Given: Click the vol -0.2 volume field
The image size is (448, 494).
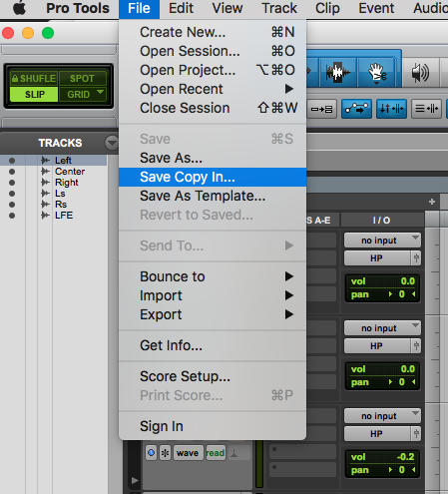Looking at the screenshot, I should click(x=382, y=457).
